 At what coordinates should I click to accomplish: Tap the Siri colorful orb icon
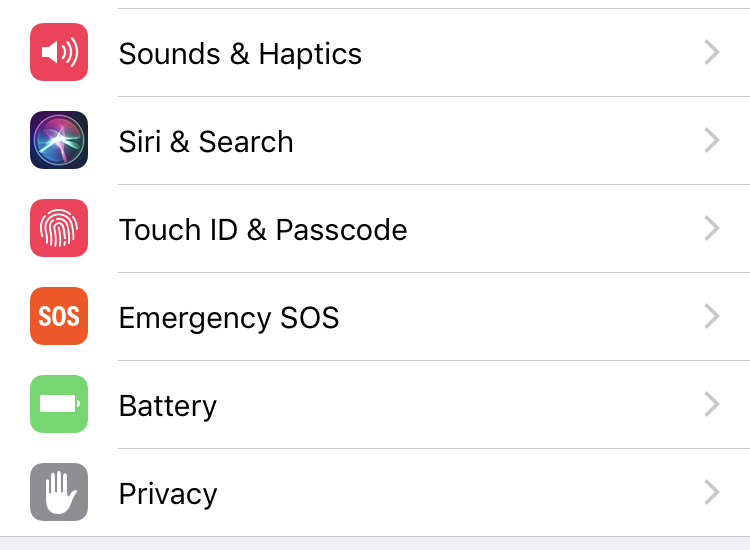tap(59, 140)
